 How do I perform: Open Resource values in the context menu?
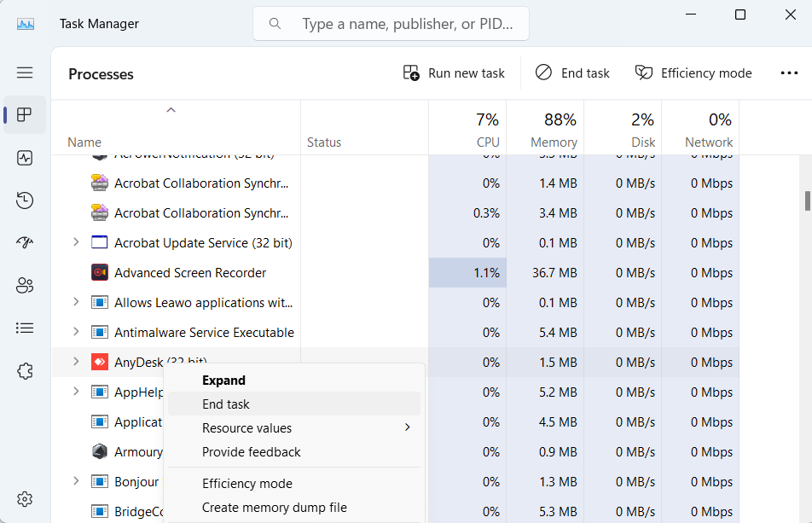click(x=294, y=427)
